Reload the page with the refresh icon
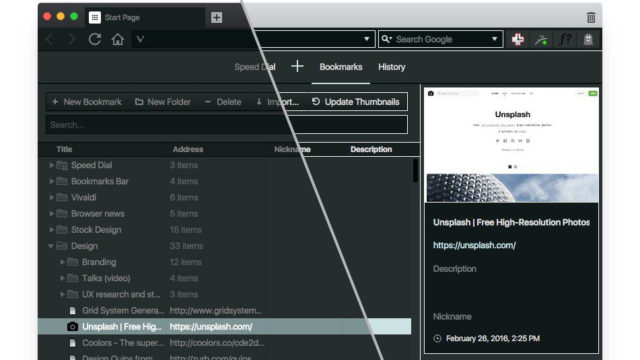 pyautogui.click(x=95, y=39)
